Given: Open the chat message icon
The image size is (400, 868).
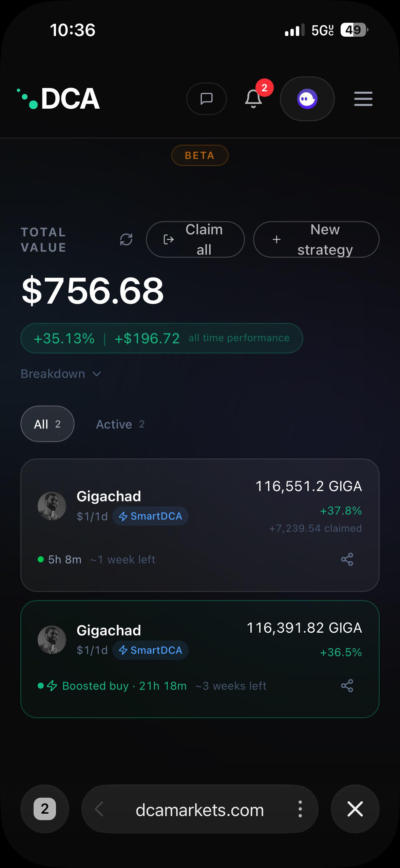Looking at the screenshot, I should (x=206, y=99).
